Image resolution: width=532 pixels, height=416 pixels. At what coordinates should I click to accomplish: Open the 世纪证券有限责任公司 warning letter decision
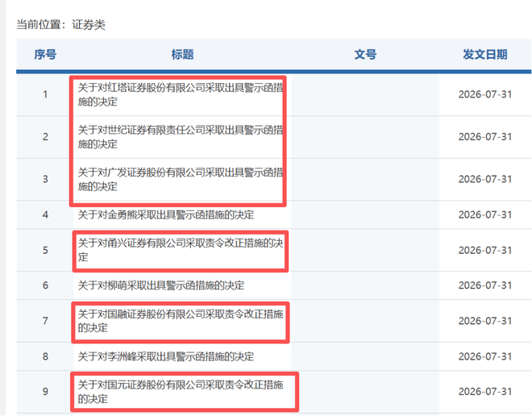181,137
